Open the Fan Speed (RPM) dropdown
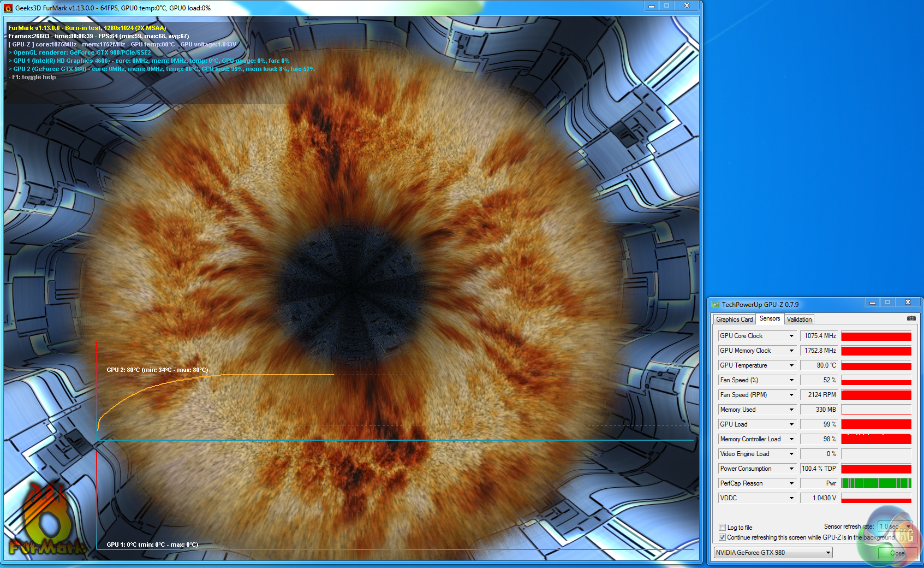The width and height of the screenshot is (924, 568). (x=791, y=395)
